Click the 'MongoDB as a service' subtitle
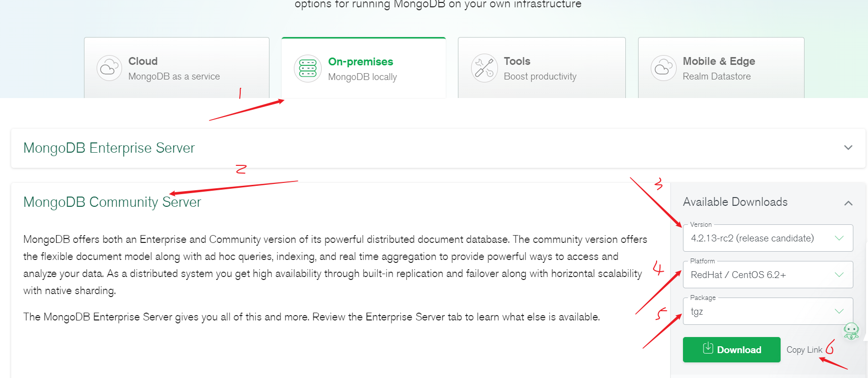The height and width of the screenshot is (378, 868). [x=174, y=77]
